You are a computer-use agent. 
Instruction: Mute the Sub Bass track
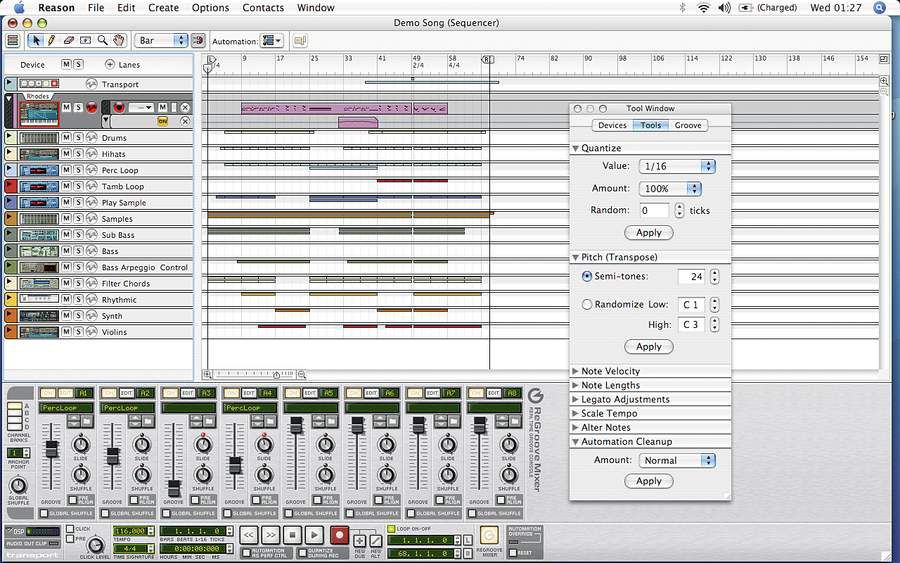(66, 235)
